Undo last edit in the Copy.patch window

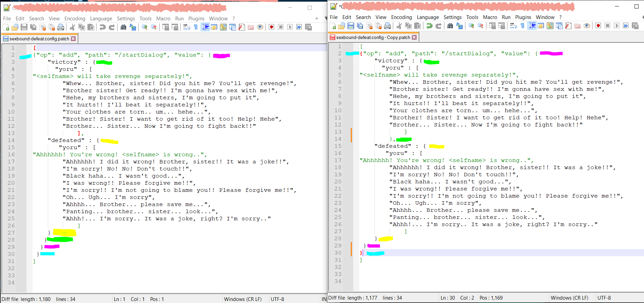(429, 26)
